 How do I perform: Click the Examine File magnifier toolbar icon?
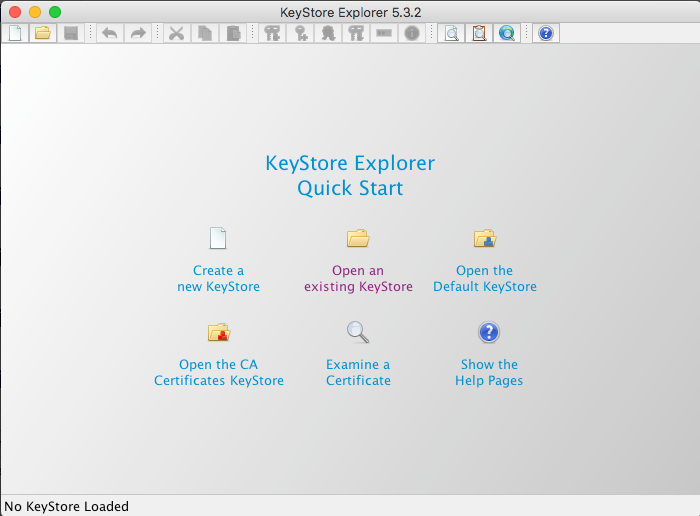tap(451, 33)
